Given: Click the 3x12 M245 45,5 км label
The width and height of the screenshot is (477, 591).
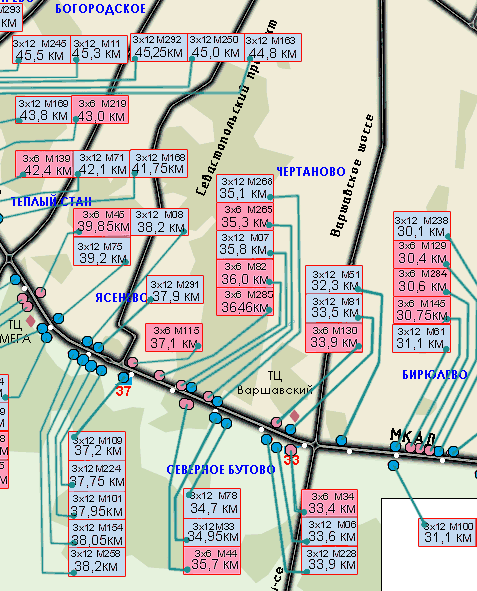Looking at the screenshot, I should [41, 50].
